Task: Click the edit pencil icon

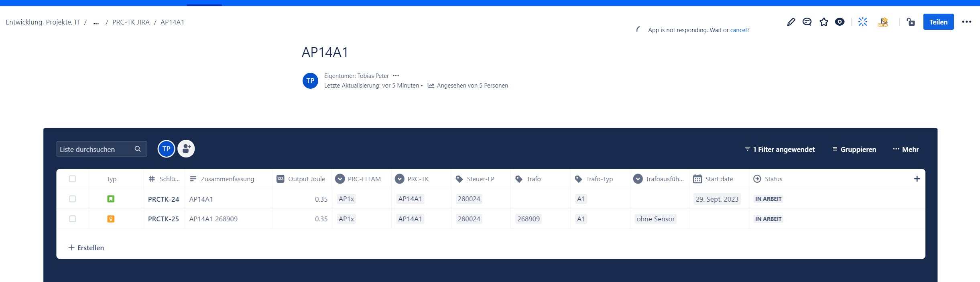Action: 791,22
